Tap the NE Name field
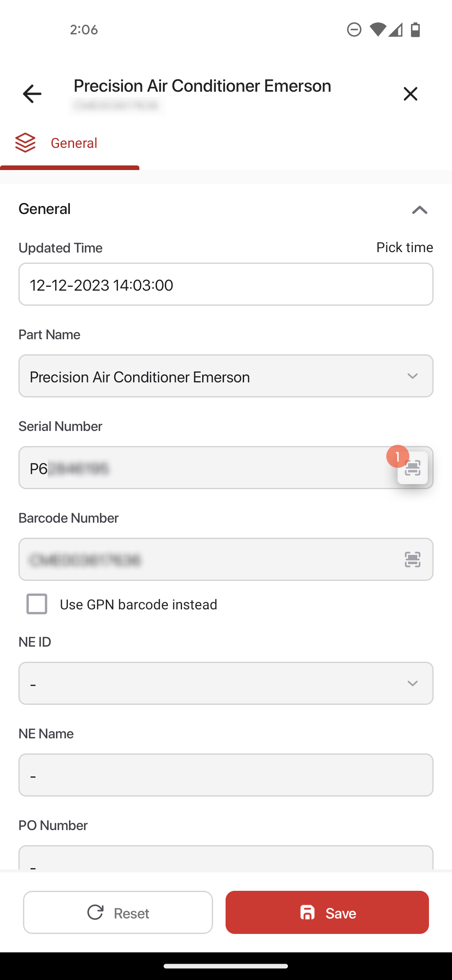 tap(226, 775)
